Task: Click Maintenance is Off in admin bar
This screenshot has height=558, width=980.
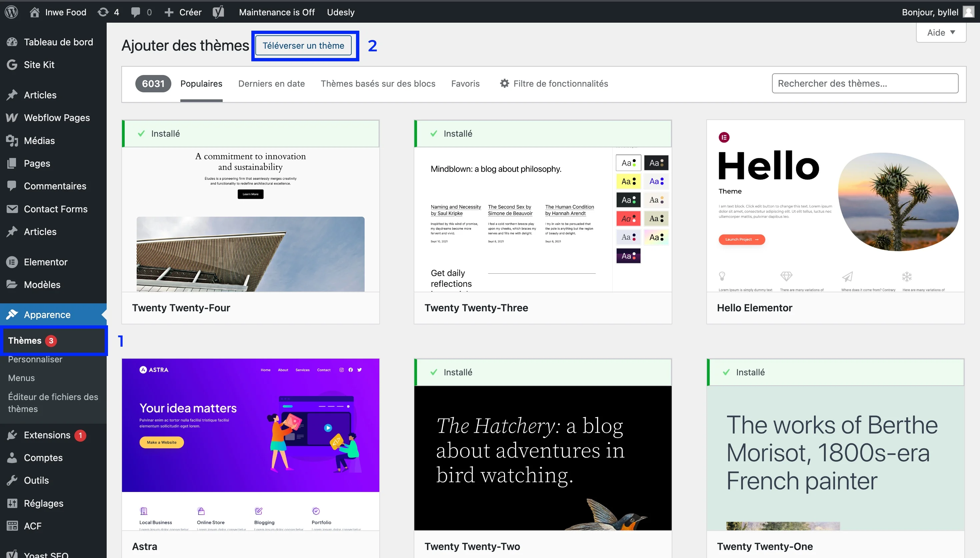Action: [277, 12]
